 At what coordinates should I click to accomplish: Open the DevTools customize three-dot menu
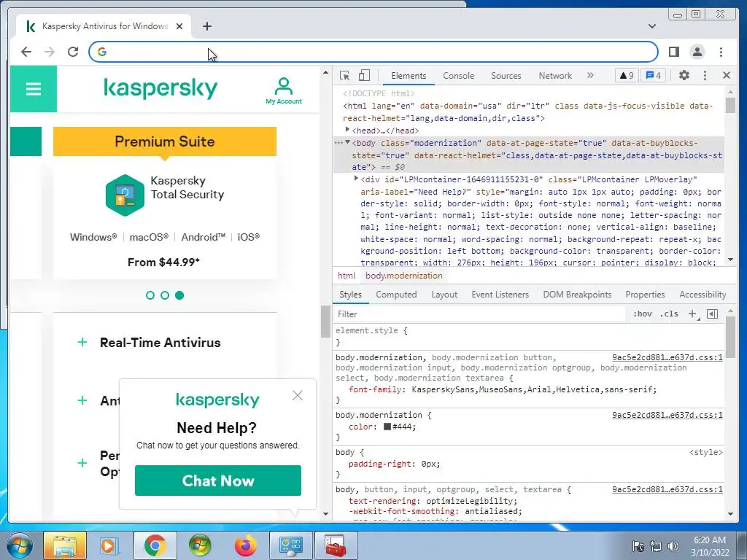[x=705, y=75]
